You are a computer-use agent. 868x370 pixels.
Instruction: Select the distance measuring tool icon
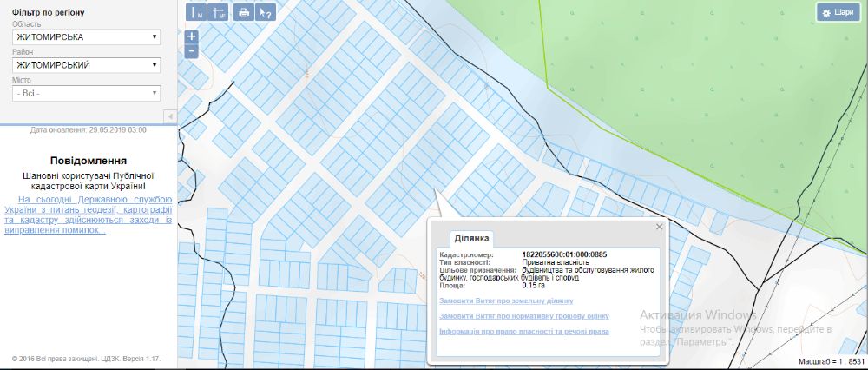click(x=195, y=12)
